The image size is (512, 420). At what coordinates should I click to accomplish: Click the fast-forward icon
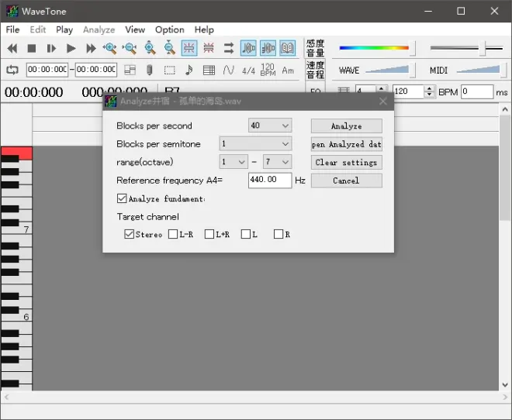point(91,49)
